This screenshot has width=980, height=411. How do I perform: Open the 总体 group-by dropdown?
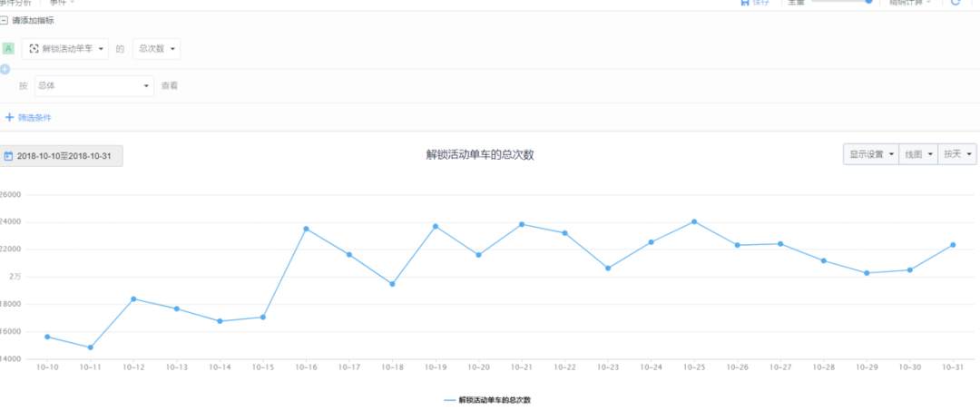[x=93, y=85]
